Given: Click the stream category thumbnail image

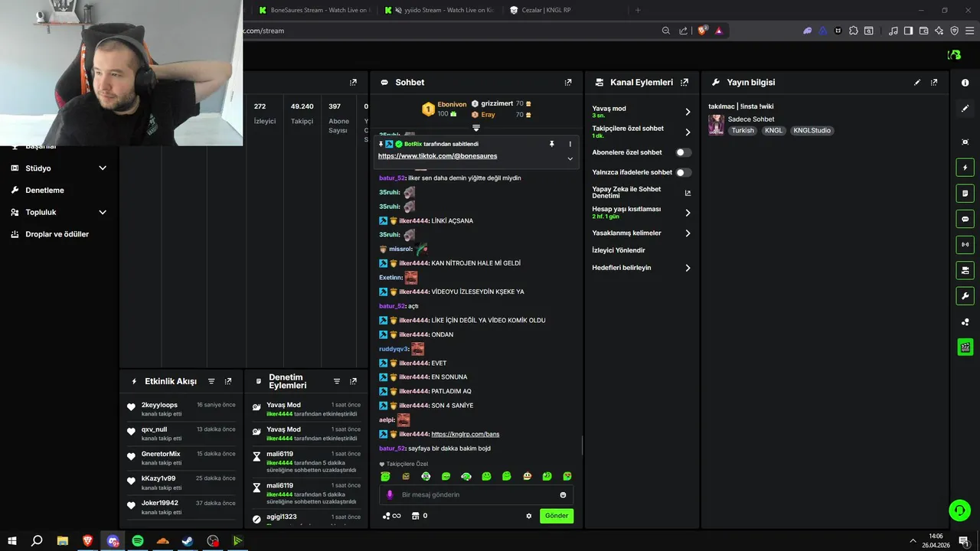Looking at the screenshot, I should (716, 125).
